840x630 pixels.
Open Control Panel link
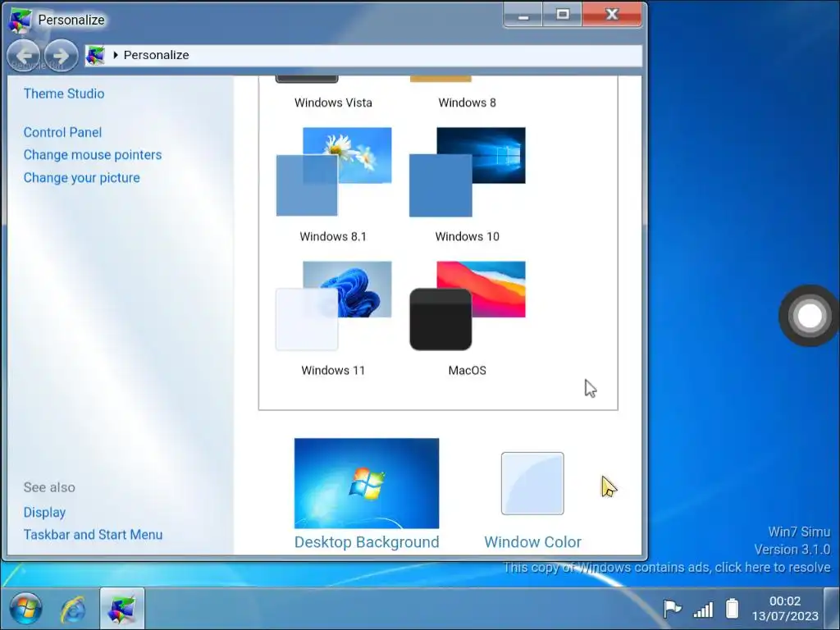coord(62,132)
